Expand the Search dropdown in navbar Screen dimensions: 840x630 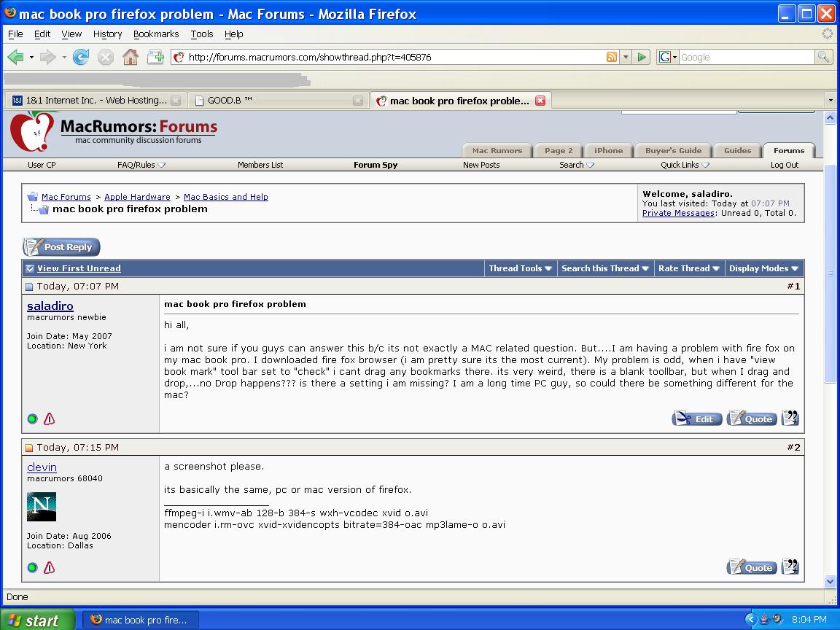590,165
